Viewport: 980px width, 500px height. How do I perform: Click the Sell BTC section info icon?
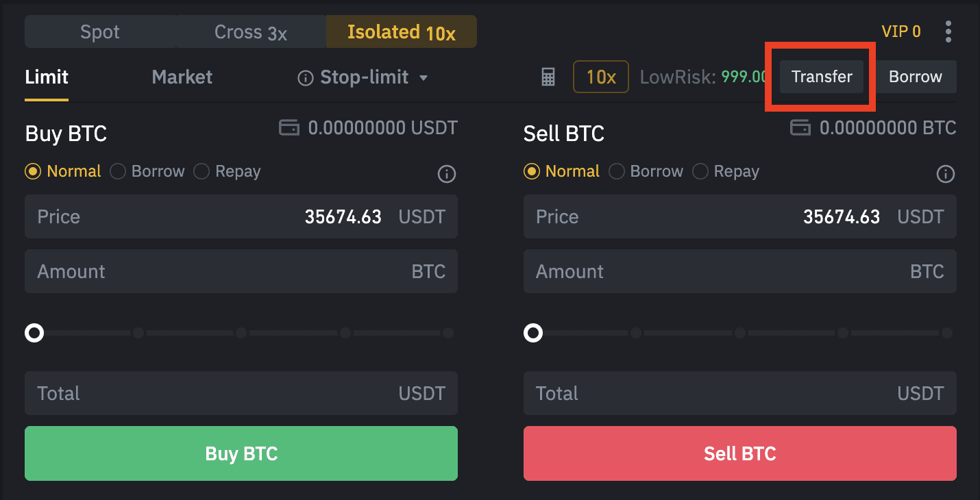click(x=946, y=174)
